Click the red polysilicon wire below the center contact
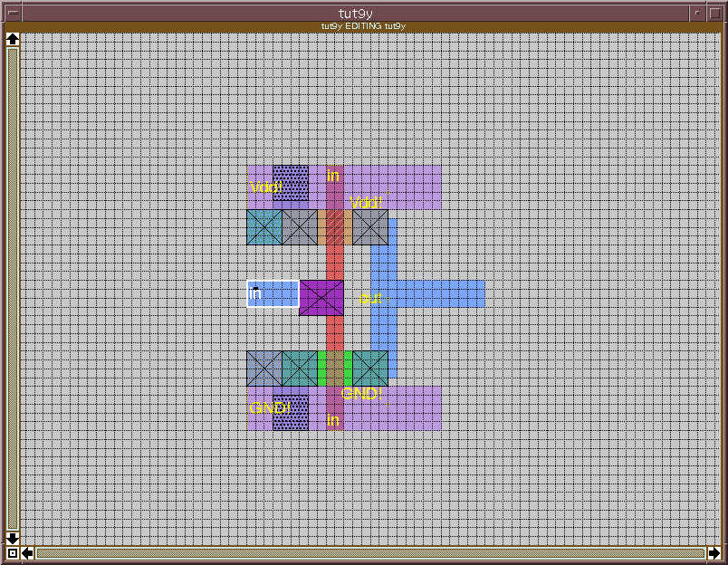This screenshot has height=565, width=728. (x=335, y=333)
